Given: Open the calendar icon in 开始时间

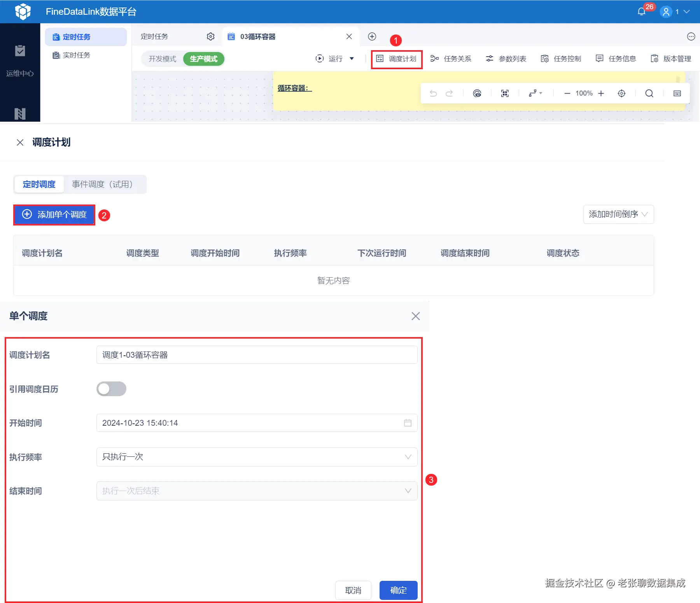Looking at the screenshot, I should [x=408, y=423].
